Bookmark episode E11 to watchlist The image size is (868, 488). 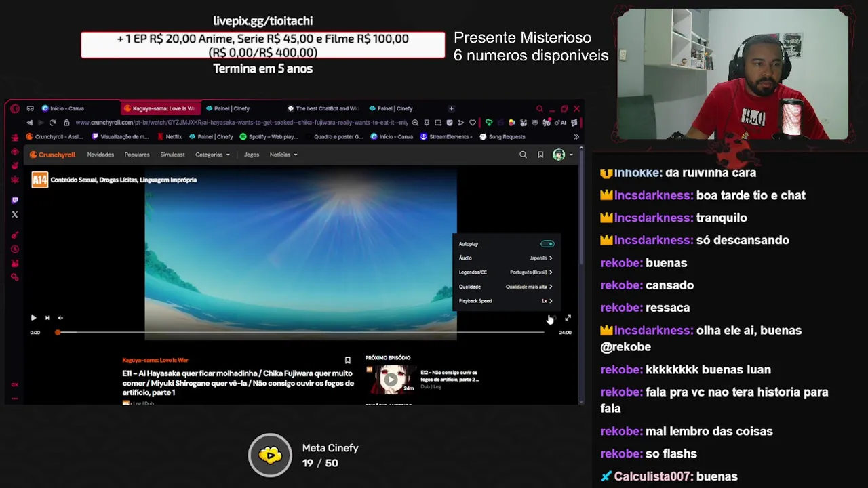[x=348, y=360]
